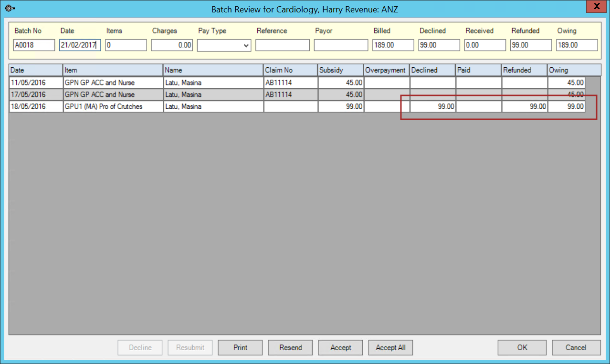Sort by the grid Declined column header
The height and width of the screenshot is (364, 610).
tap(432, 70)
